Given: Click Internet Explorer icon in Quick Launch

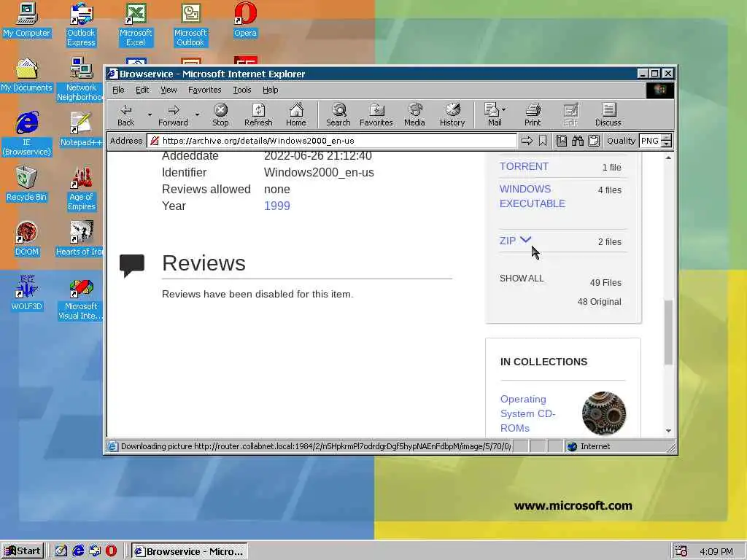Looking at the screenshot, I should click(77, 551).
